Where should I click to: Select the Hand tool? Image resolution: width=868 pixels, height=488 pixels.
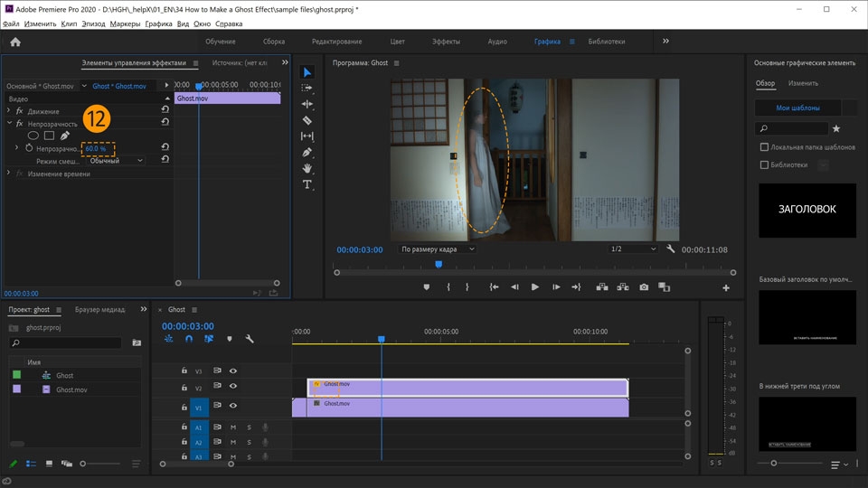307,168
